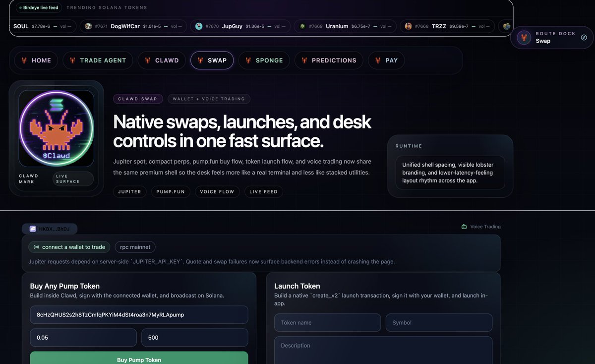Image resolution: width=595 pixels, height=364 pixels.
Task: Switch to the Trade Agent tab
Action: tap(98, 61)
